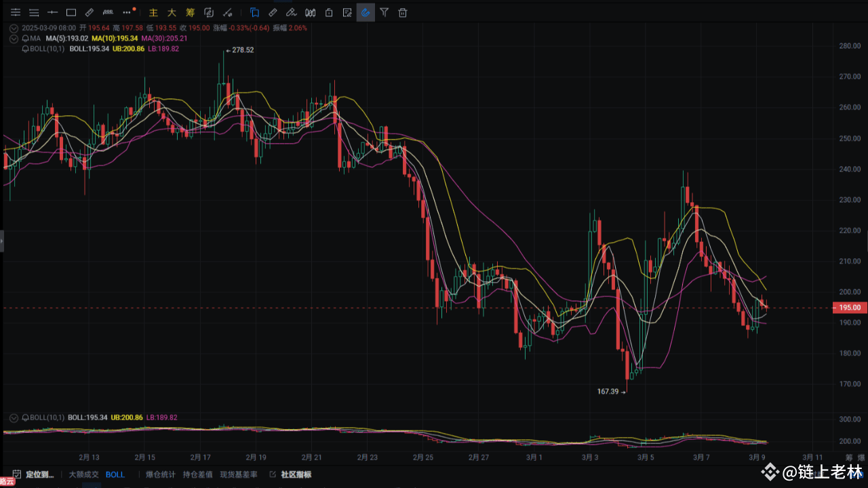Click the 2月 21 date label
The image size is (868, 488).
click(x=311, y=457)
